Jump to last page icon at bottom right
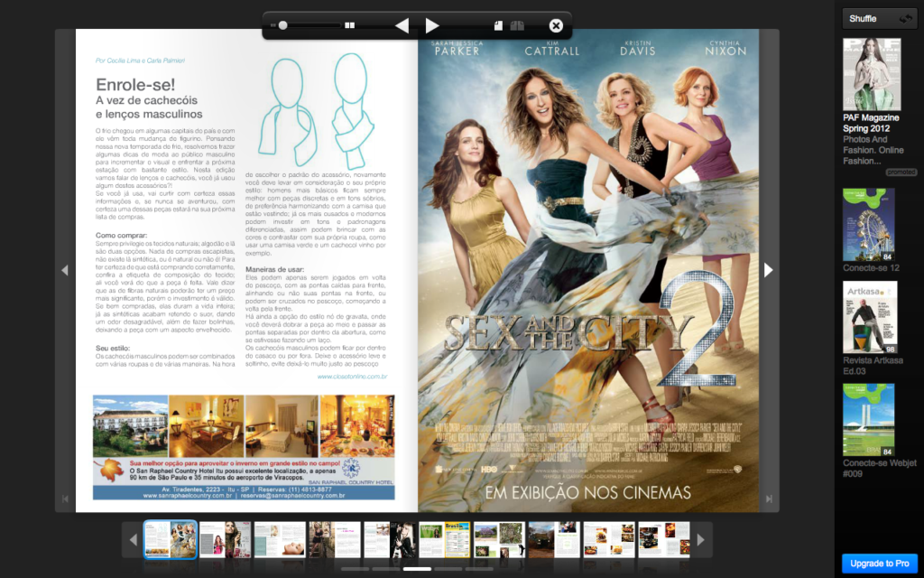 click(769, 499)
